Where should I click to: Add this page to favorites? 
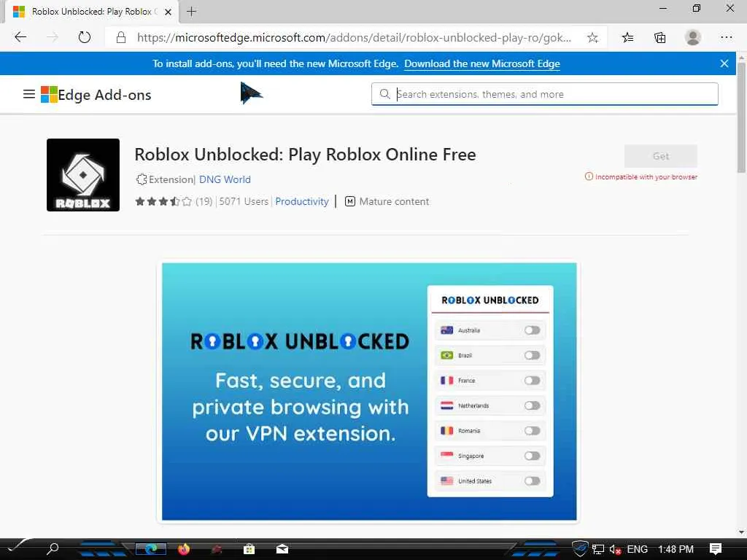[x=592, y=38]
